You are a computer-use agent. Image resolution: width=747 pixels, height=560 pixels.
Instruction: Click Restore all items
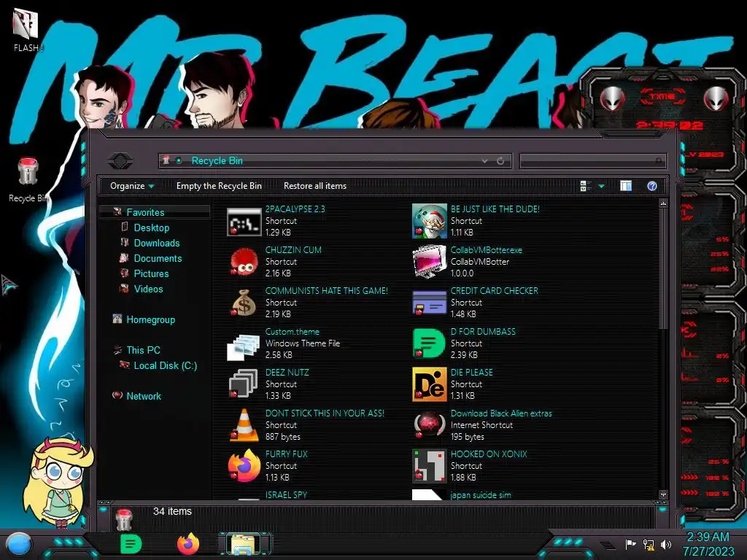315,186
